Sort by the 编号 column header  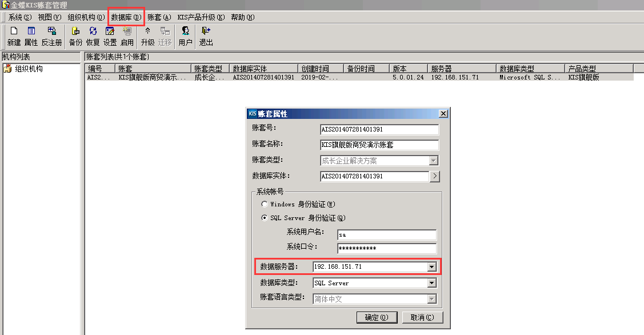click(x=100, y=68)
